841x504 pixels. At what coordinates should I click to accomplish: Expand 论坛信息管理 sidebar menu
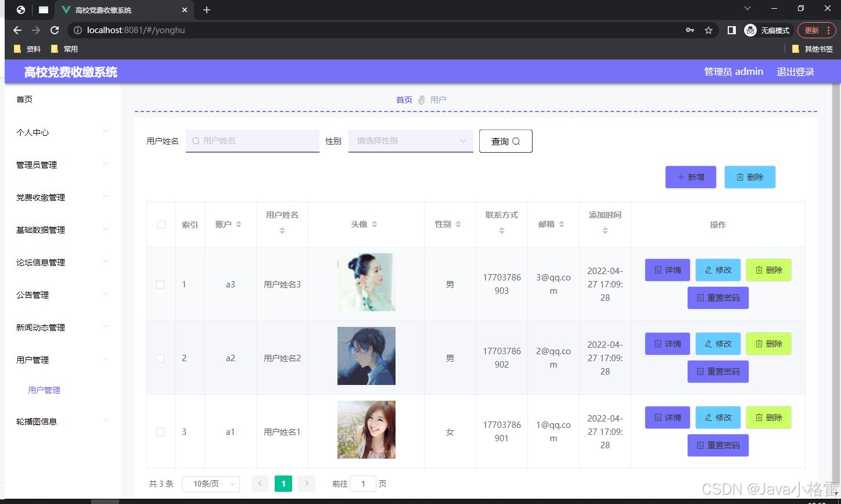point(62,262)
